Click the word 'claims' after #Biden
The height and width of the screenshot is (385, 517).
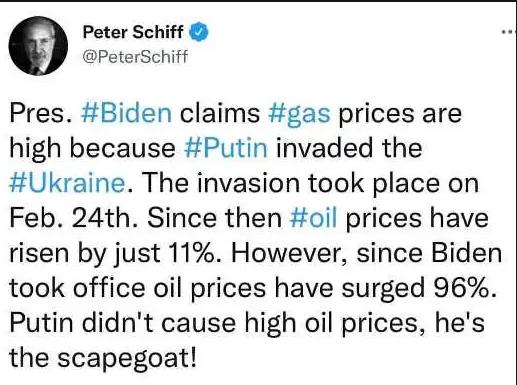tap(220, 113)
